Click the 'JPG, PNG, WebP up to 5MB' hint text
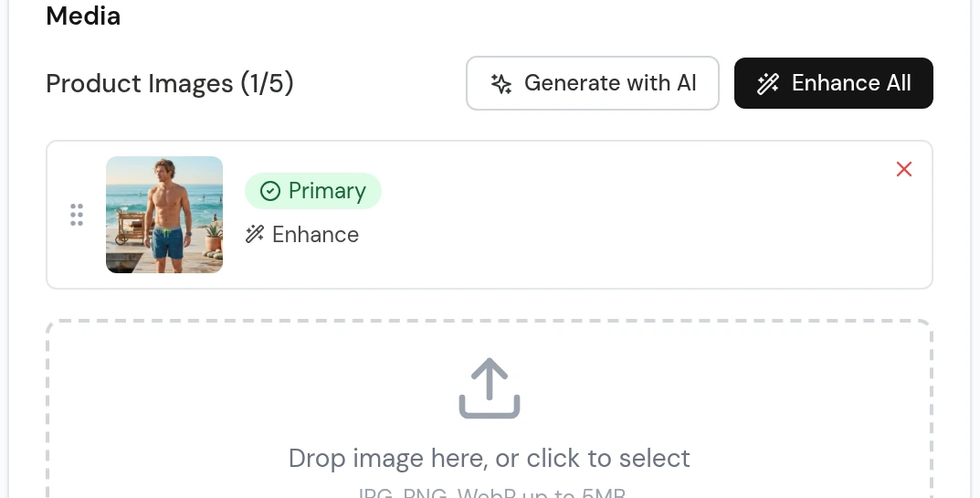The height and width of the screenshot is (498, 980). (x=492, y=493)
